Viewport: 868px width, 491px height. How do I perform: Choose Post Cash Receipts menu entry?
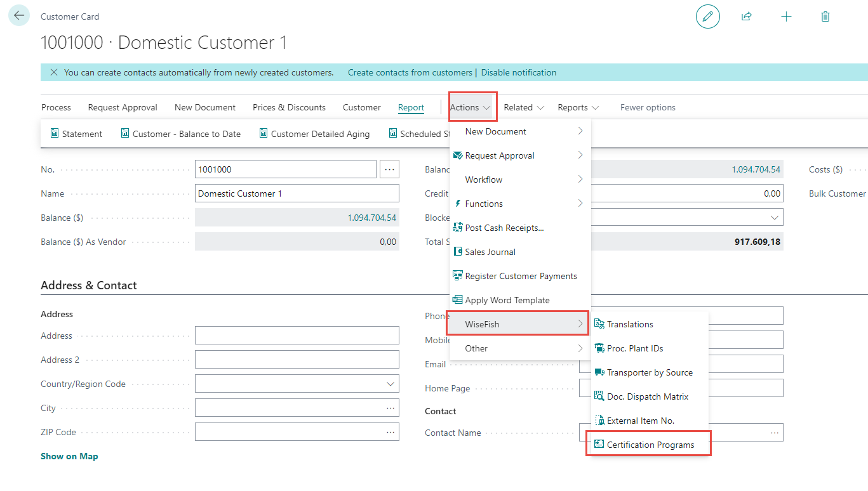(x=504, y=228)
